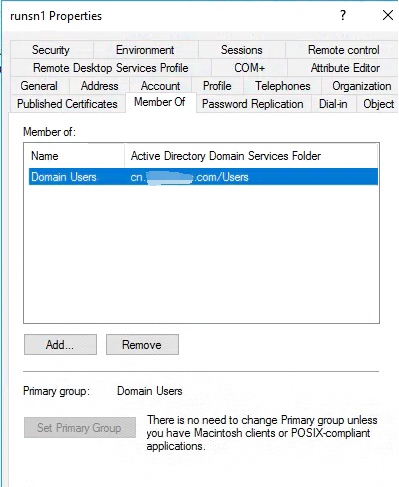The width and height of the screenshot is (399, 487).
Task: Click the help question mark icon
Action: (343, 15)
